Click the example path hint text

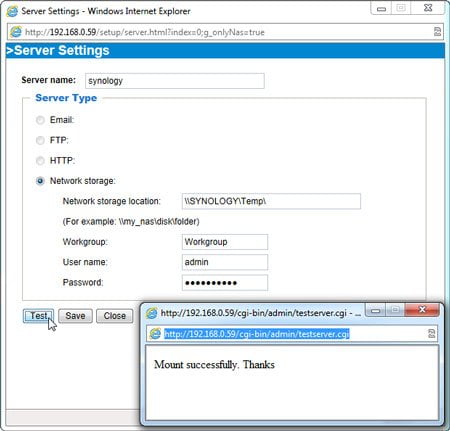[131, 221]
